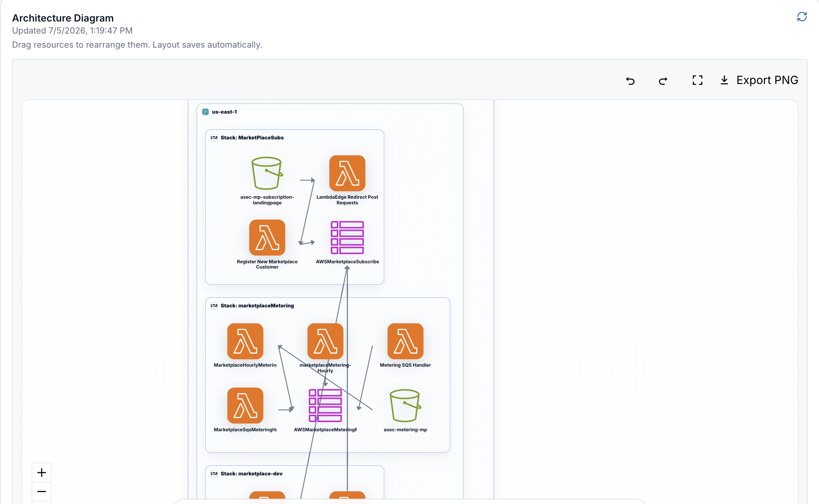Toggle fullscreen diagram view
The height and width of the screenshot is (504, 819).
pyautogui.click(x=697, y=80)
